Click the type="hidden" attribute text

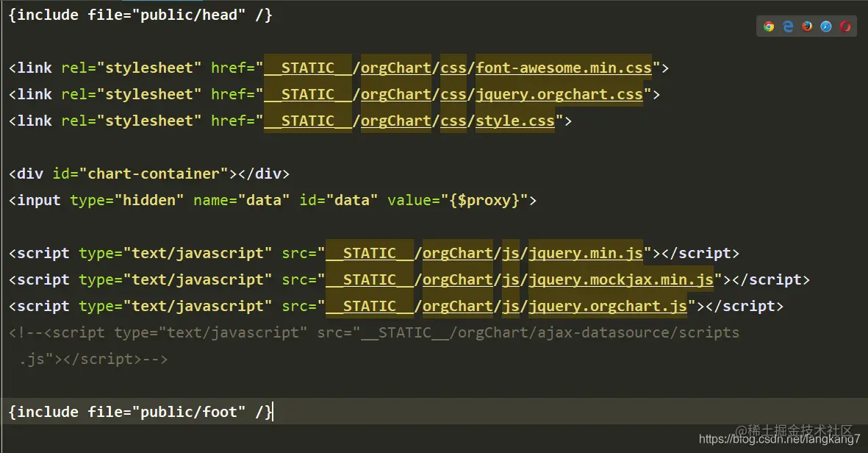[x=126, y=201]
